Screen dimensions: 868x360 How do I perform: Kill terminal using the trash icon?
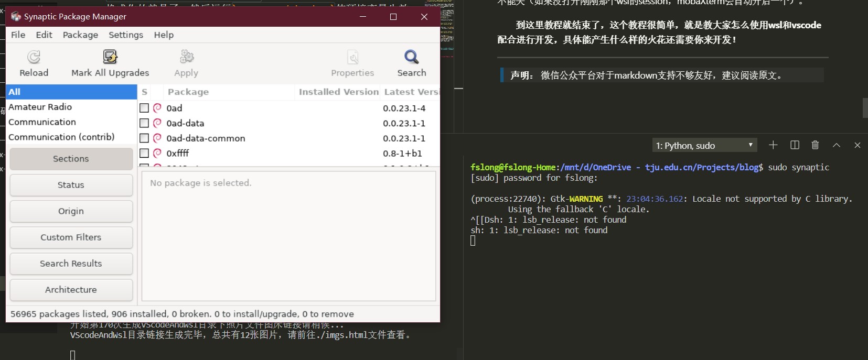point(815,145)
